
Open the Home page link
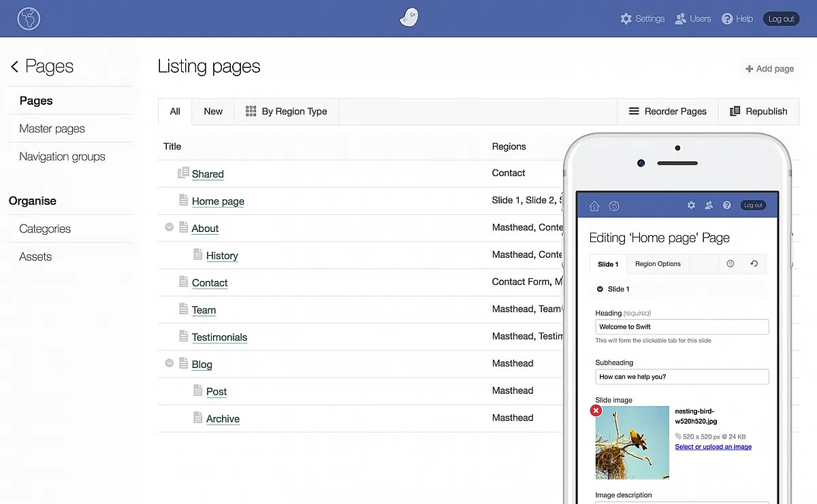218,201
